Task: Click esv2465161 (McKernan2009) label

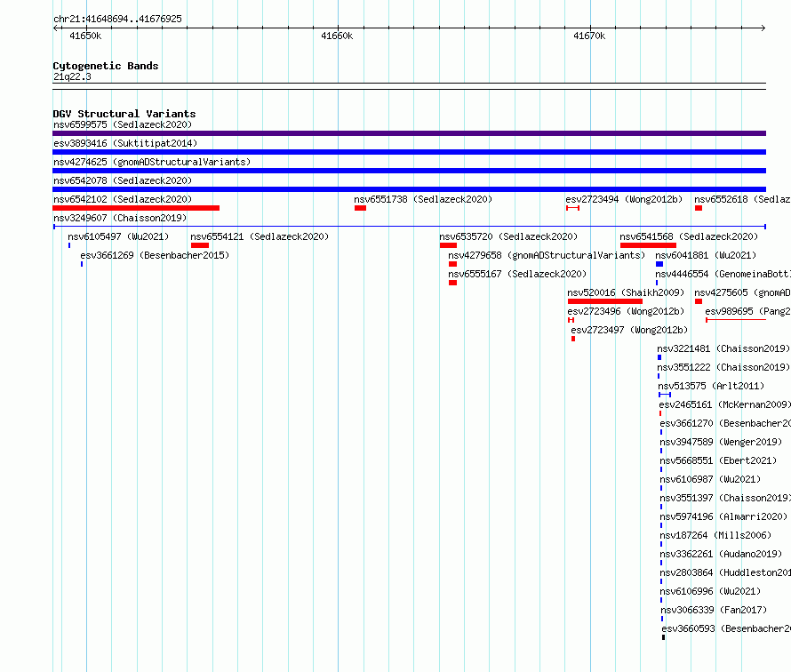Action: coord(724,404)
